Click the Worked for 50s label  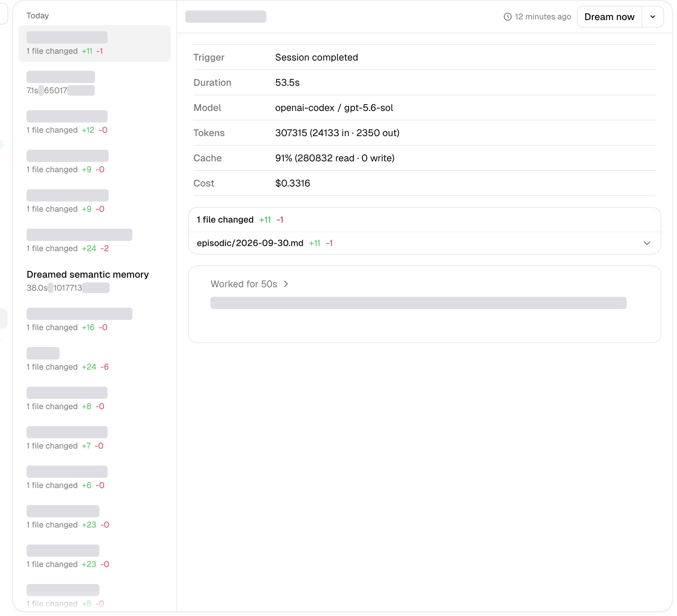click(x=244, y=284)
